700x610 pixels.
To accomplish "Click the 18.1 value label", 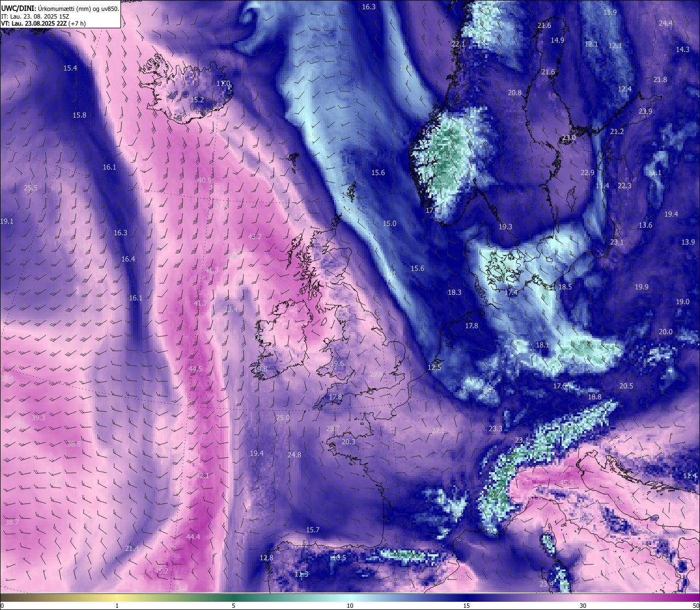I will pyautogui.click(x=542, y=345).
